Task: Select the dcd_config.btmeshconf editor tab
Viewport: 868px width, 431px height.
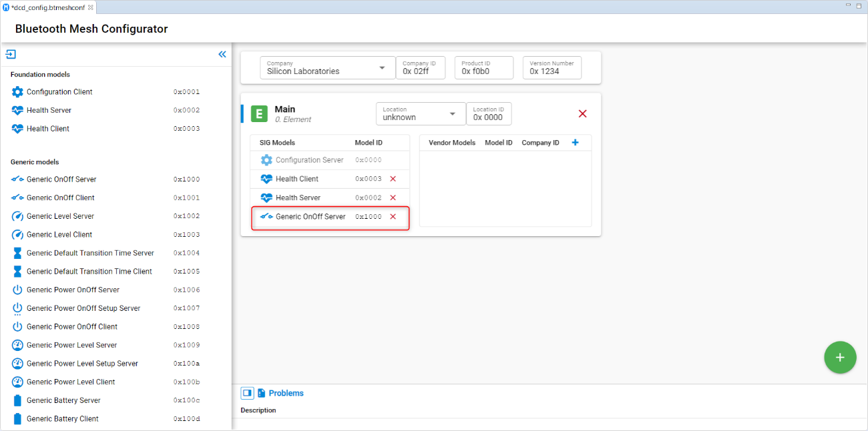Action: (x=47, y=7)
